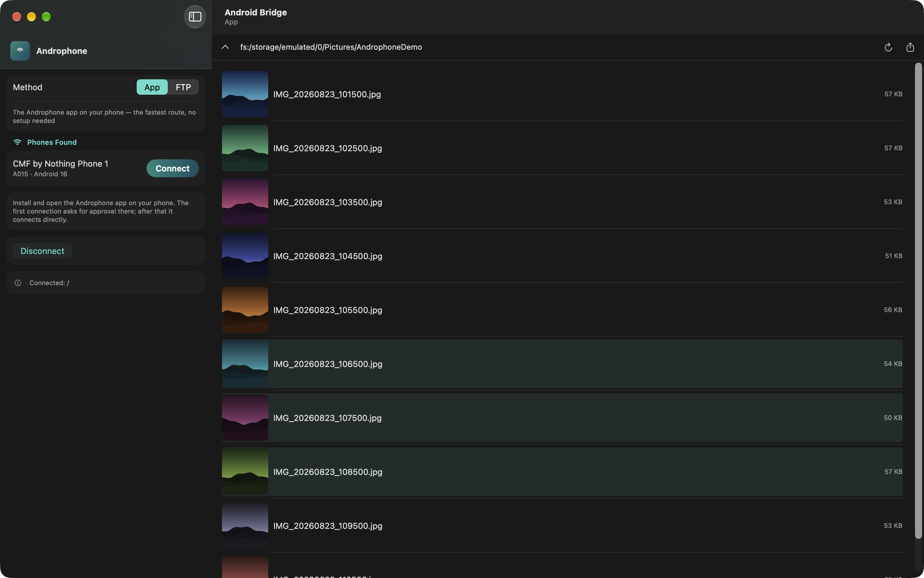The image size is (924, 578).
Task: Open thumbnail of IMG_20260823_109500.jpg
Action: 245,526
